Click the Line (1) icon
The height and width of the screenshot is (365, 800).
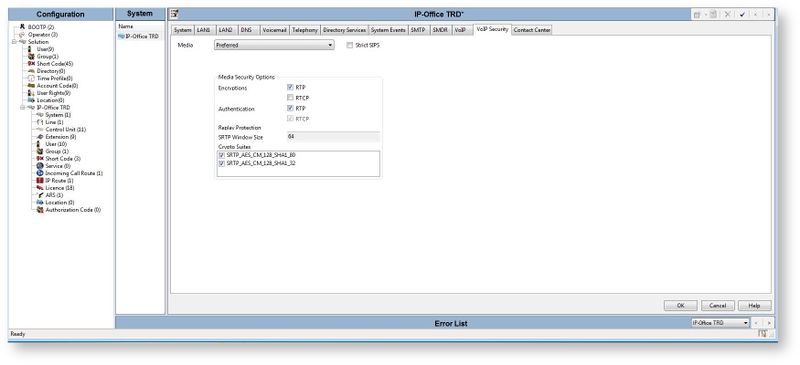[40, 122]
